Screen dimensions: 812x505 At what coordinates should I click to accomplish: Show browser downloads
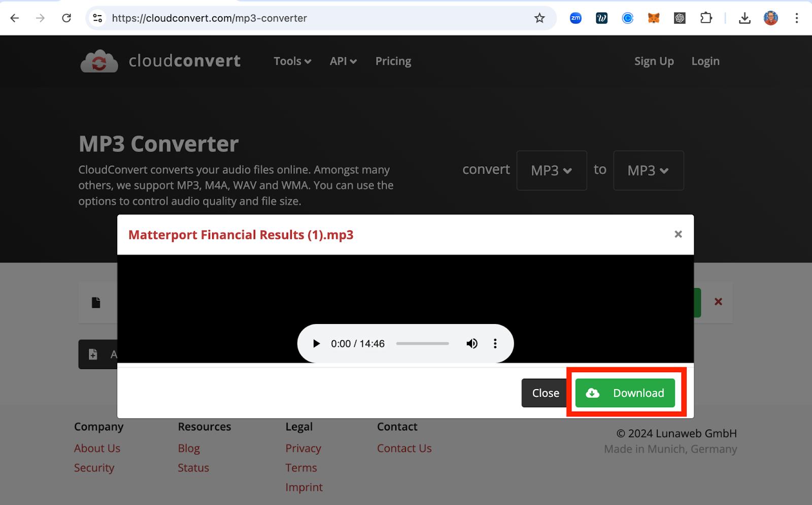[x=745, y=18]
